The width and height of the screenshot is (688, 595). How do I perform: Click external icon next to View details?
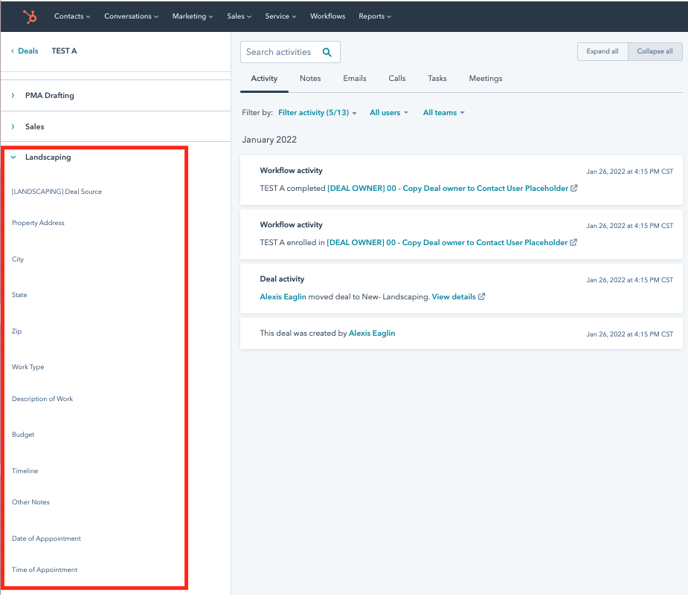click(481, 297)
